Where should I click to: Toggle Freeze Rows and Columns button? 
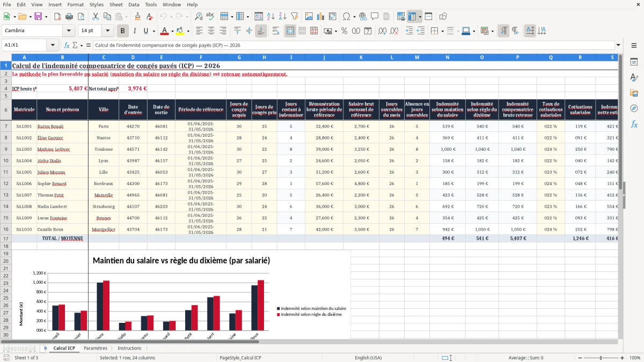coord(411,17)
